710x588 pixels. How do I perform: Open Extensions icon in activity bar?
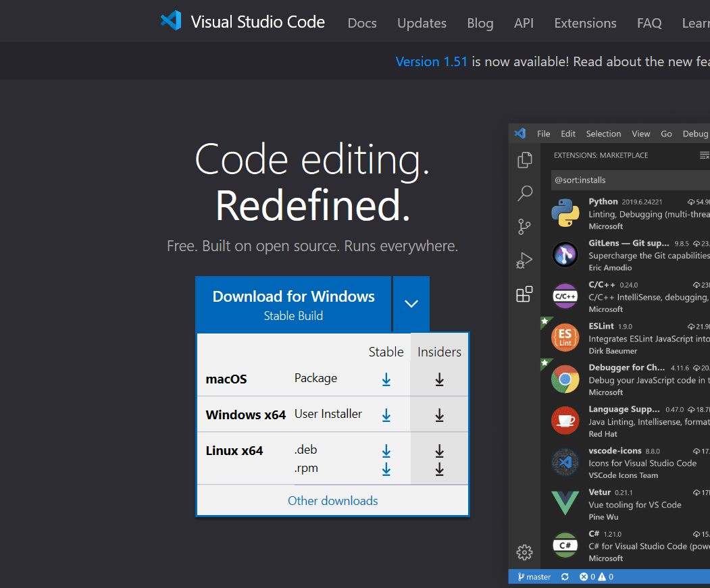(524, 294)
